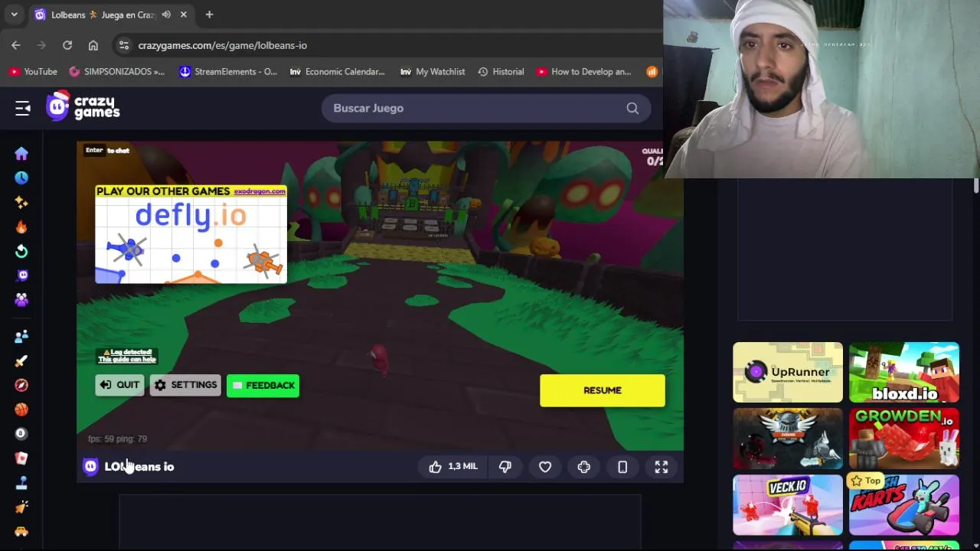Open Economic Calendar bookmark
The height and width of the screenshot is (551, 980).
(x=337, y=72)
